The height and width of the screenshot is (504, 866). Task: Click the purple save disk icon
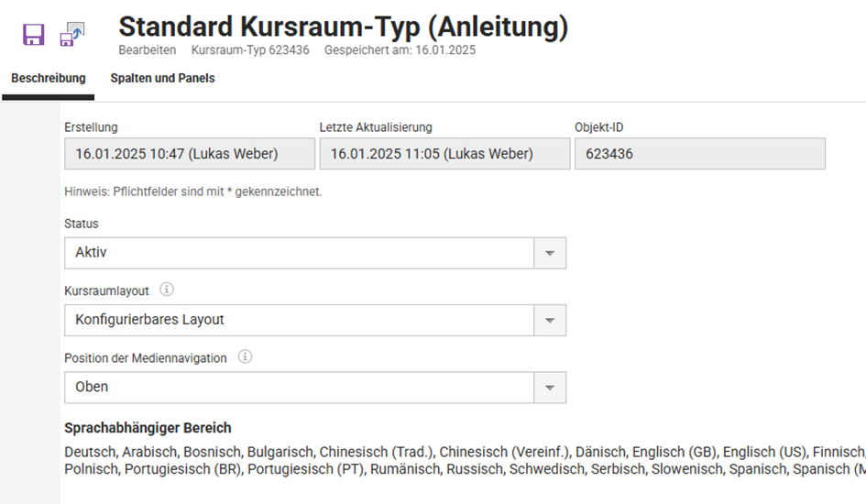(34, 35)
